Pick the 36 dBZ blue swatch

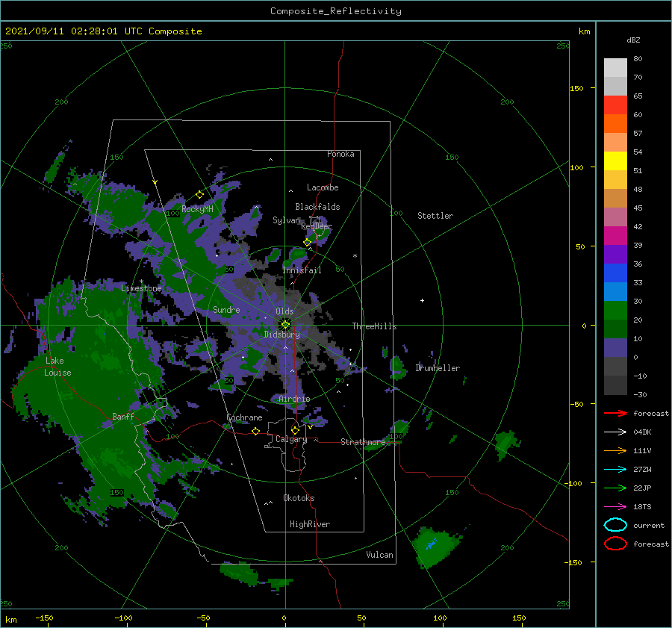pyautogui.click(x=615, y=273)
